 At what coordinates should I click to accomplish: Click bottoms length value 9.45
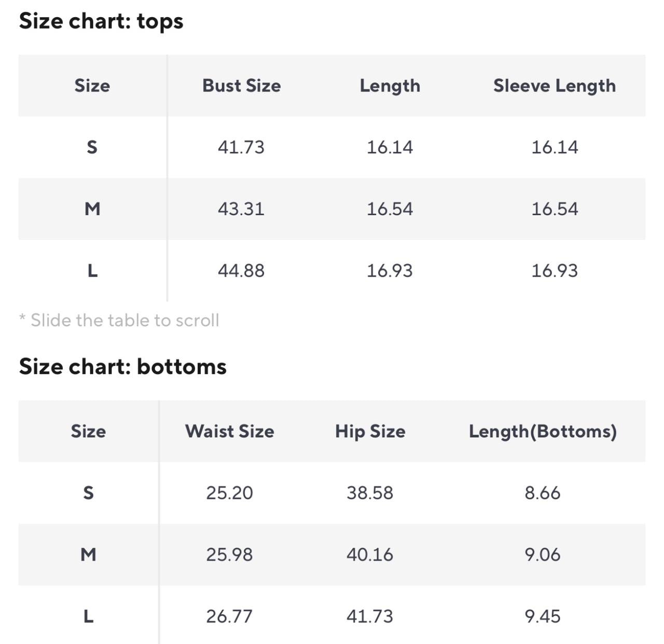543,617
